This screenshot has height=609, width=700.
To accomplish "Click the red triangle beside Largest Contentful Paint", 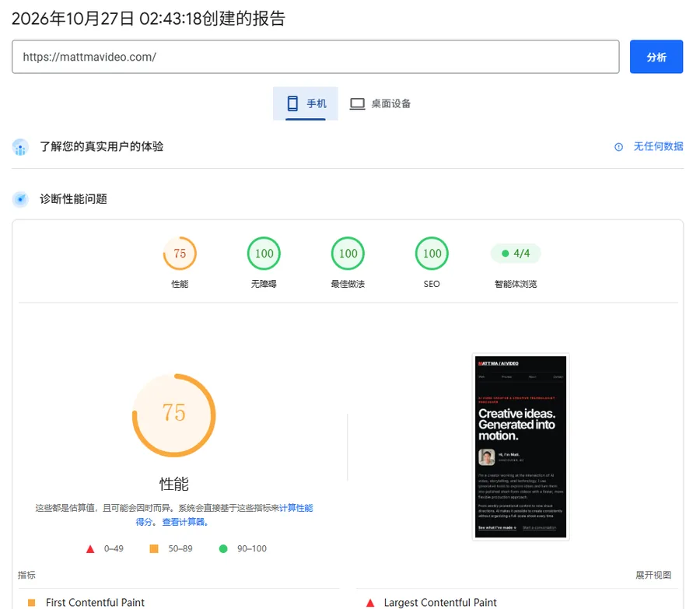I will coord(370,604).
